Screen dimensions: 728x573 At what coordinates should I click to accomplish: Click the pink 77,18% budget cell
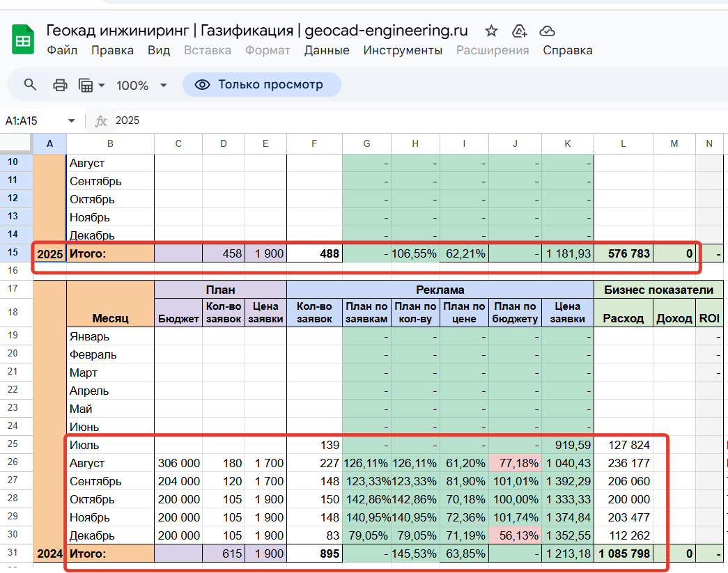coord(515,463)
